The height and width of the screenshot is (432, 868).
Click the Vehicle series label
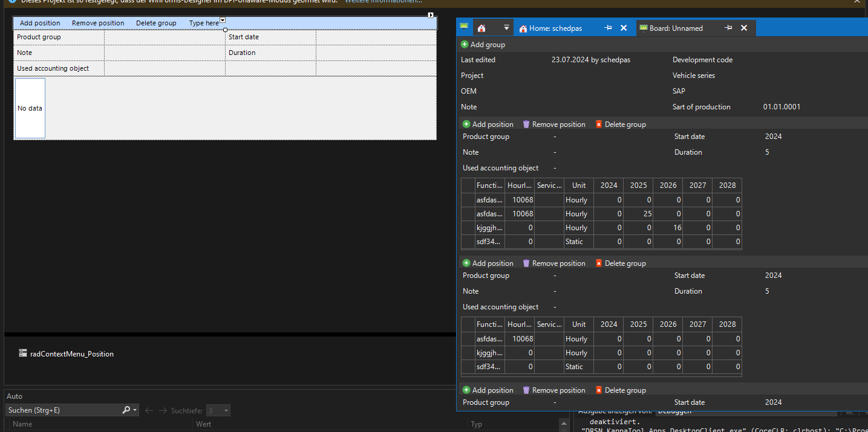(x=694, y=75)
